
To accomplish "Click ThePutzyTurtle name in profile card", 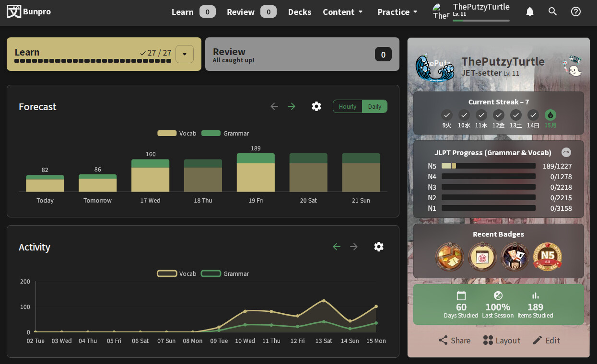I will click(x=503, y=61).
